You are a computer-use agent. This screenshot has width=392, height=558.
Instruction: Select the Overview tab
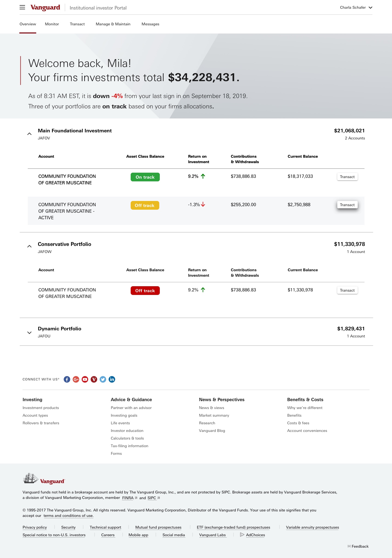pyautogui.click(x=28, y=24)
